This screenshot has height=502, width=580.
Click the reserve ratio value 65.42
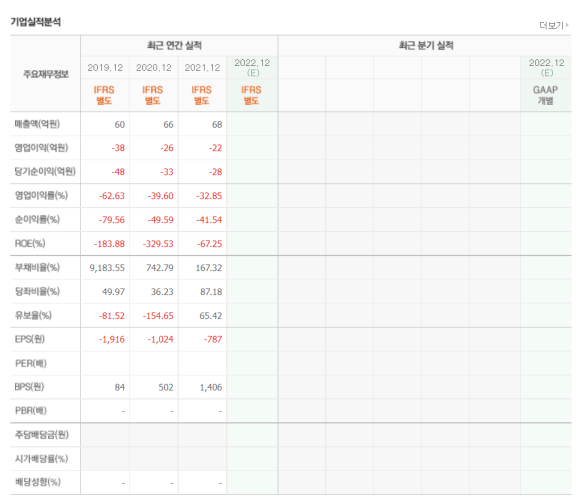(x=210, y=316)
